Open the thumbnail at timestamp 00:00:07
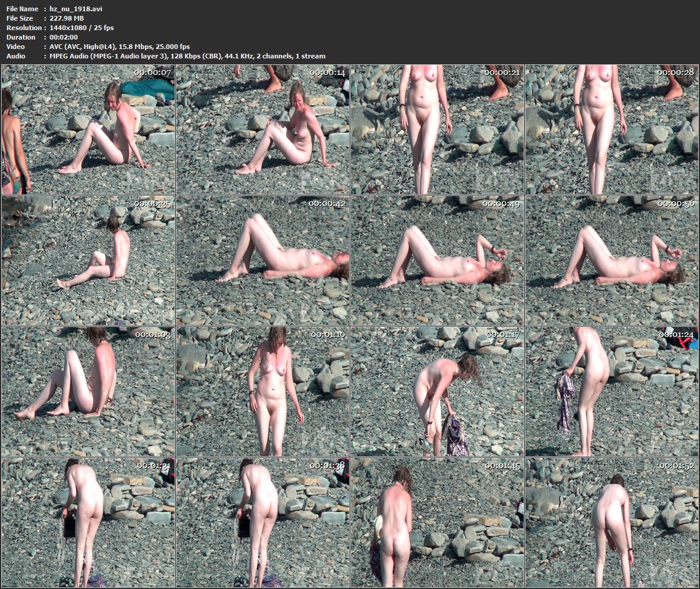The height and width of the screenshot is (589, 700). pyautogui.click(x=88, y=129)
